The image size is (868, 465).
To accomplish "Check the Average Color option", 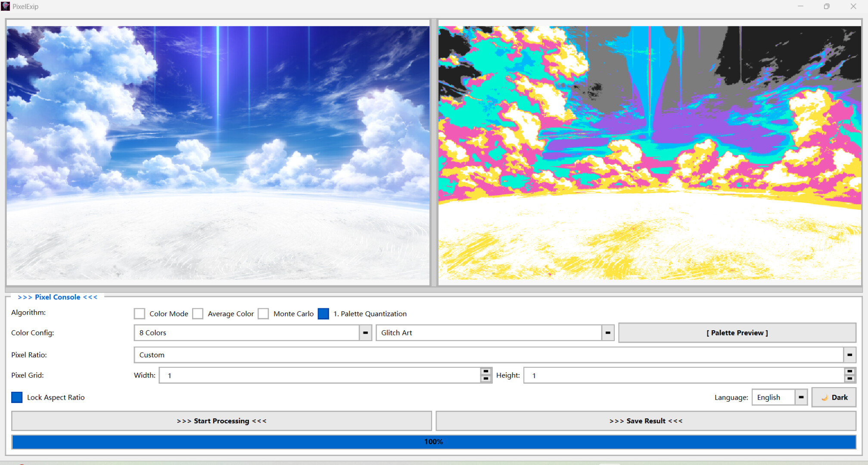I will (198, 313).
